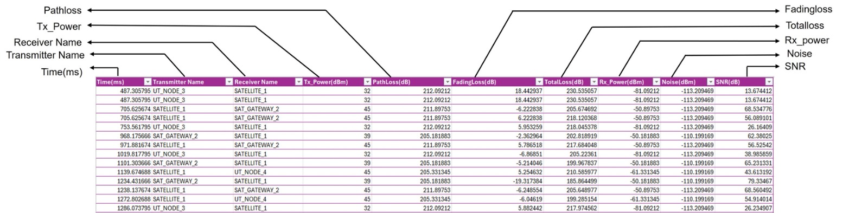868x213 pixels.
Task: Click UT_NODE_3 transmitter in 753.561795 row
Action: (x=169, y=127)
